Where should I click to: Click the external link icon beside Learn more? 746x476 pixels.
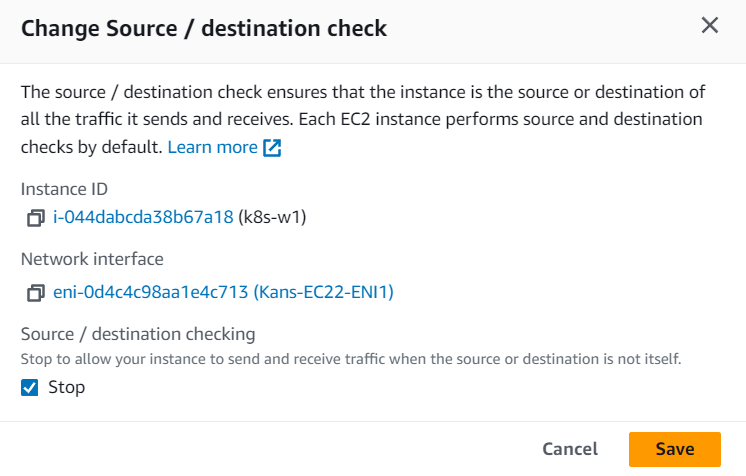click(x=272, y=148)
